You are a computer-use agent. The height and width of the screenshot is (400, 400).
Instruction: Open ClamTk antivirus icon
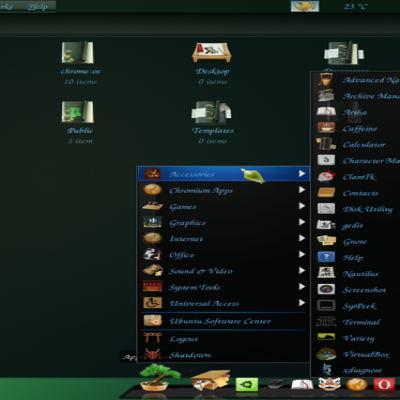click(326, 176)
